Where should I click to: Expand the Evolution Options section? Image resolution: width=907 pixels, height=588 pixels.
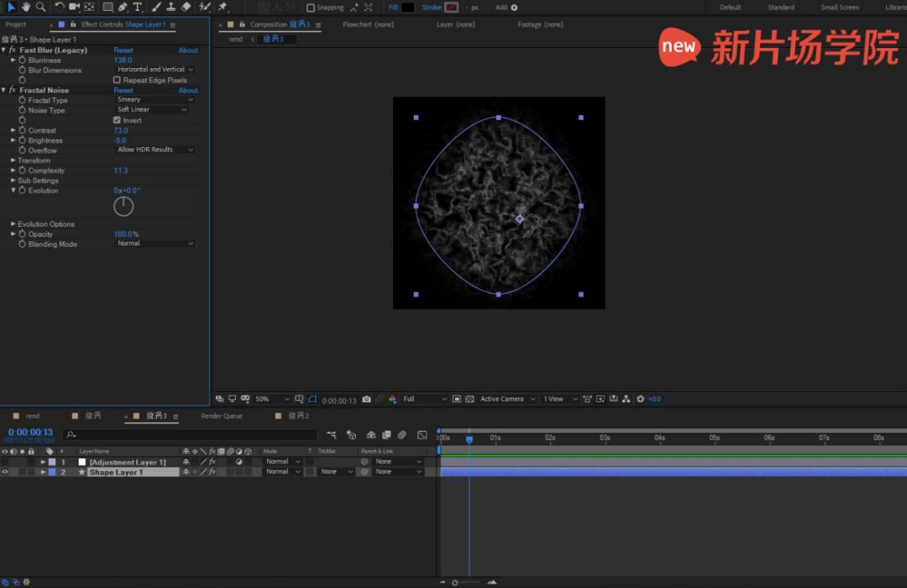click(13, 224)
